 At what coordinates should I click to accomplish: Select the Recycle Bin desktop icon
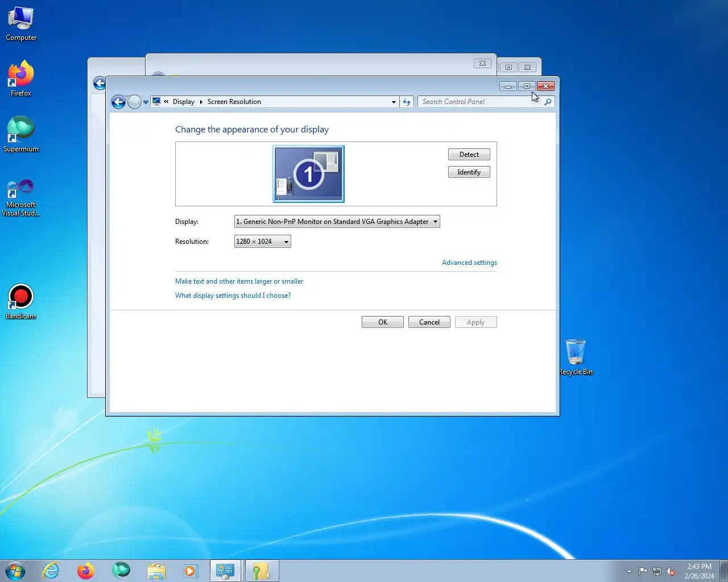coord(576,357)
